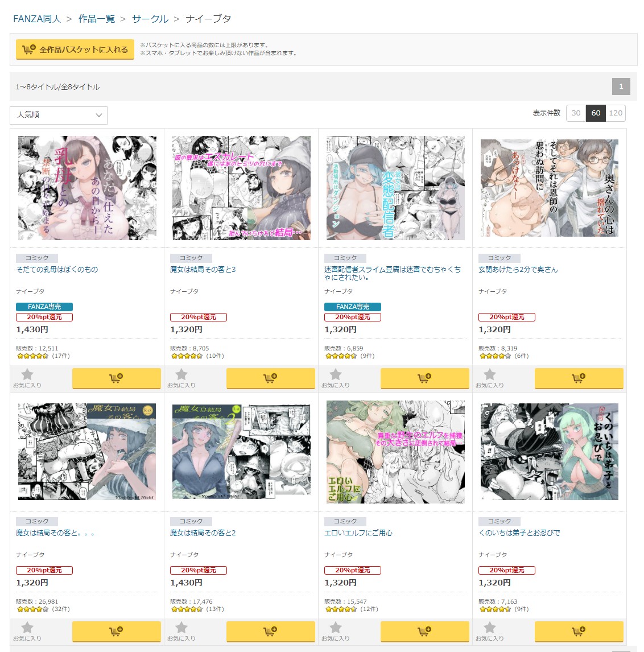Favorite the first comic with the star icon
This screenshot has height=652, width=644.
point(27,378)
